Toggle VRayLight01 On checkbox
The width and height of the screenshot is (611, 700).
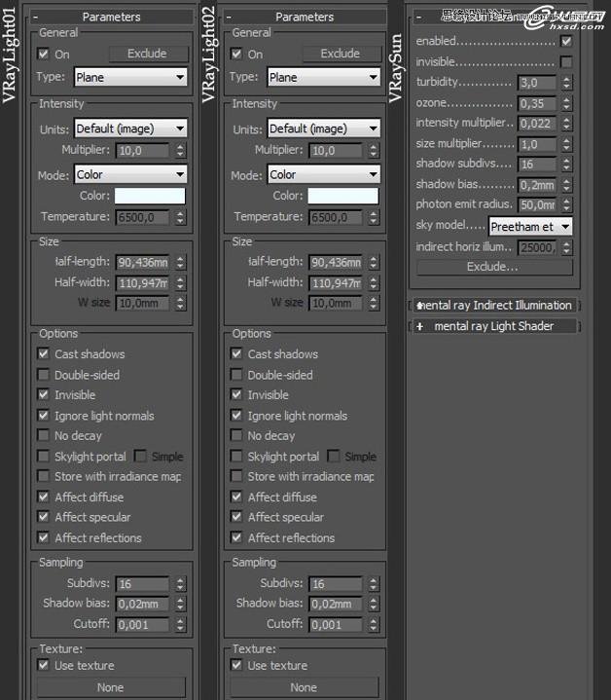43,54
